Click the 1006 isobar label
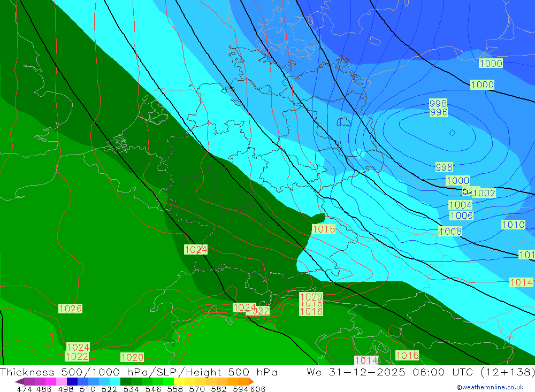This screenshot has height=392, width=535. point(461,216)
